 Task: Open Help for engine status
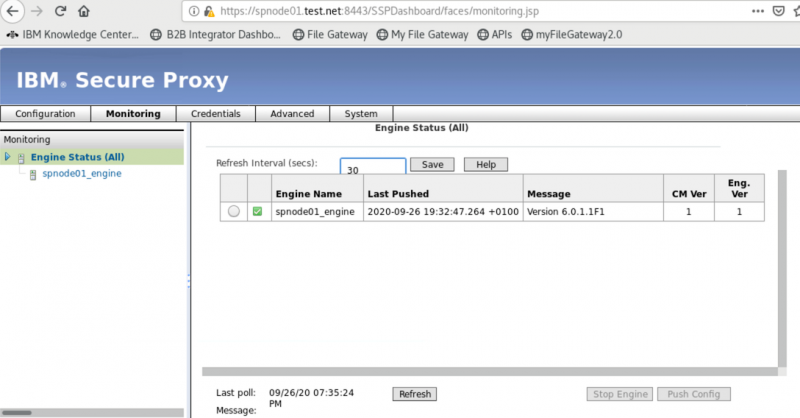click(x=486, y=164)
